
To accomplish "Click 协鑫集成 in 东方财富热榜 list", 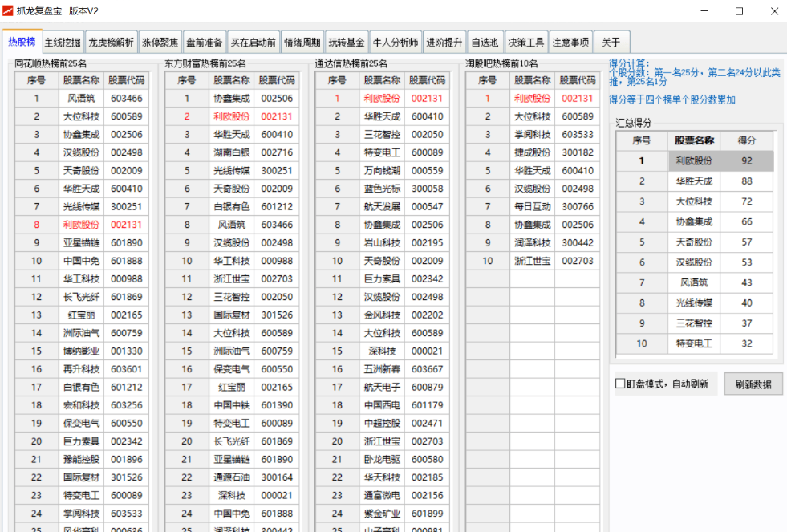I will pyautogui.click(x=231, y=99).
